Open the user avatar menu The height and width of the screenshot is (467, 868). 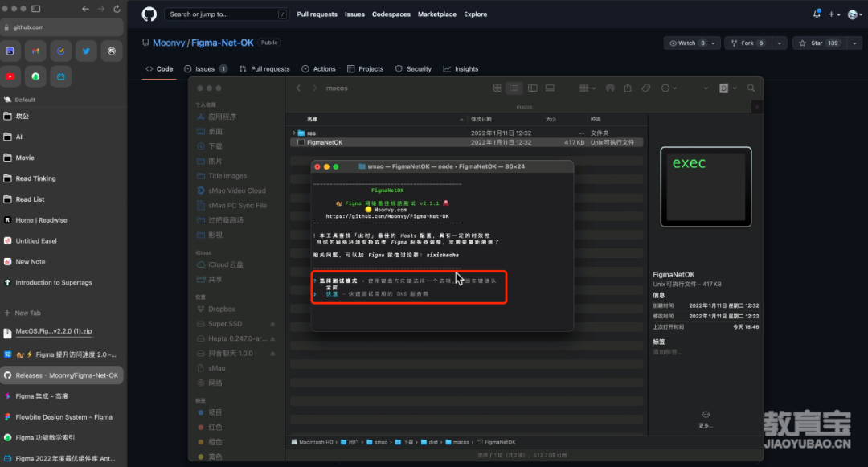(x=854, y=14)
